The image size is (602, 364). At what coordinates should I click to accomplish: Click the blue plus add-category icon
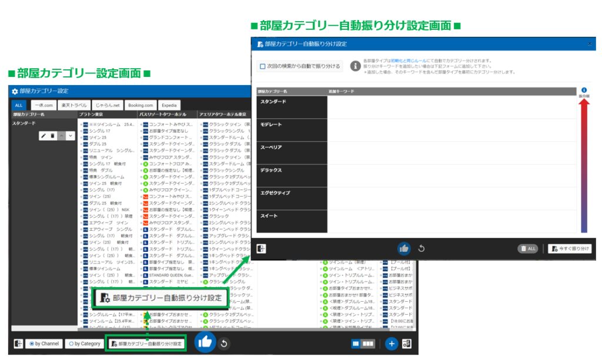392,343
